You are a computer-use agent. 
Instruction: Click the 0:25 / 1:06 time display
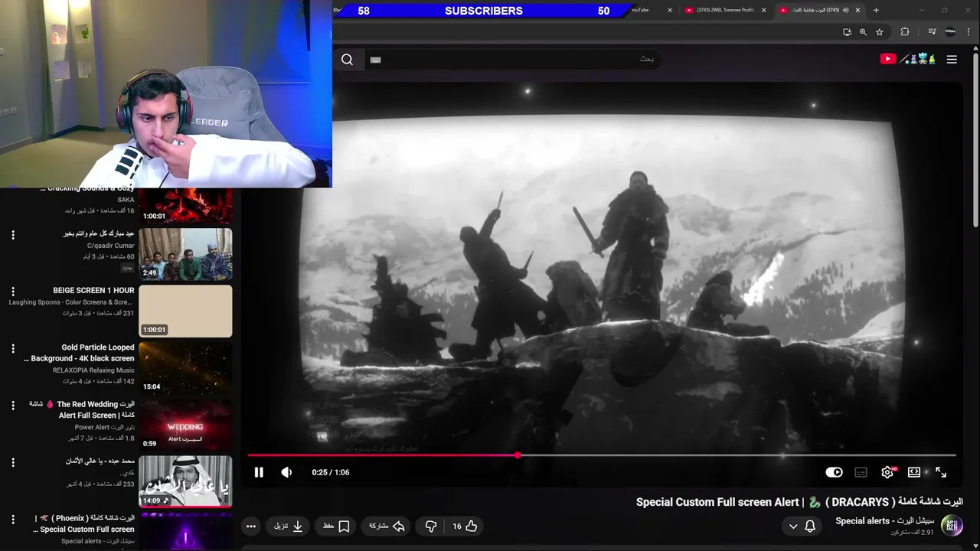point(331,472)
